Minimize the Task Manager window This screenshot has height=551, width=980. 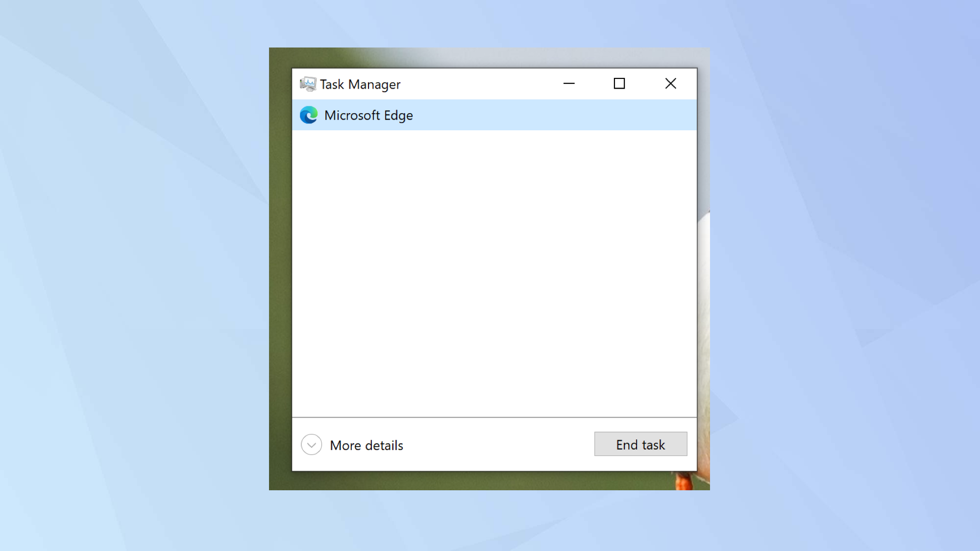[569, 84]
